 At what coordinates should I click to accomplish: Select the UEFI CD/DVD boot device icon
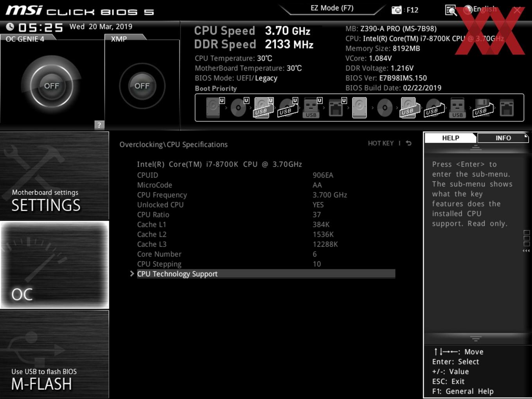(239, 108)
